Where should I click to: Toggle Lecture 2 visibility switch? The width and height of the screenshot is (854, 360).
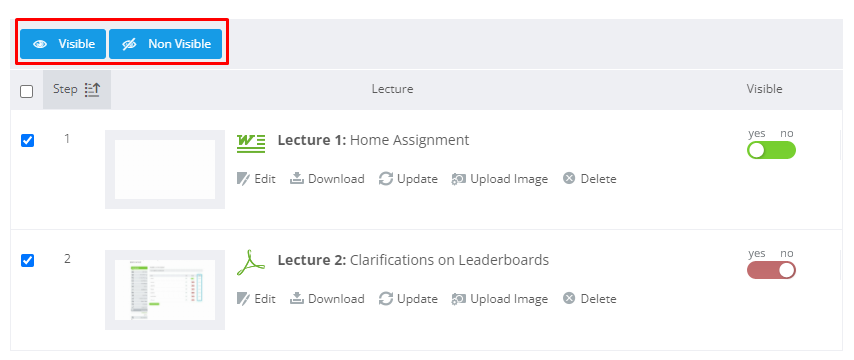771,270
